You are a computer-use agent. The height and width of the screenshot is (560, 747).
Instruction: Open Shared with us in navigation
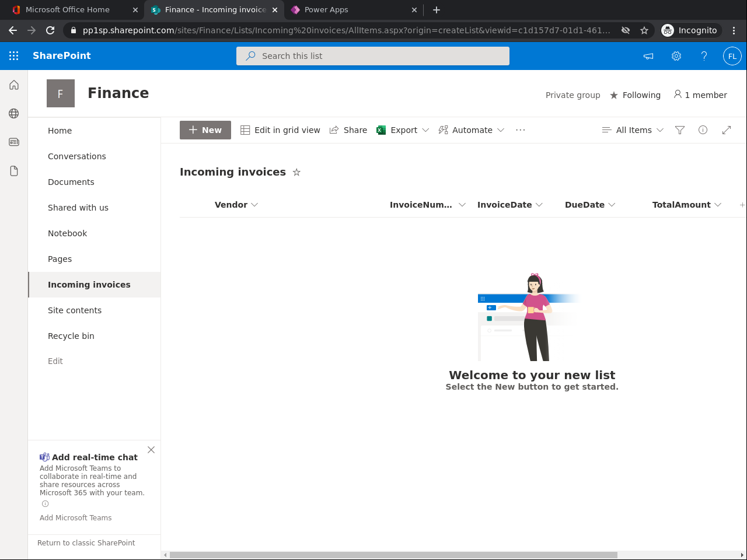click(x=78, y=208)
